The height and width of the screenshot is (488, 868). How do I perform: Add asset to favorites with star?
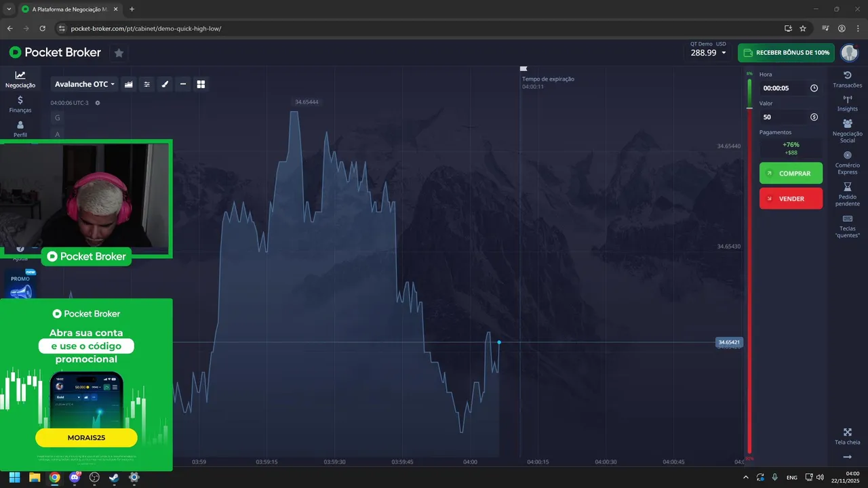point(119,52)
